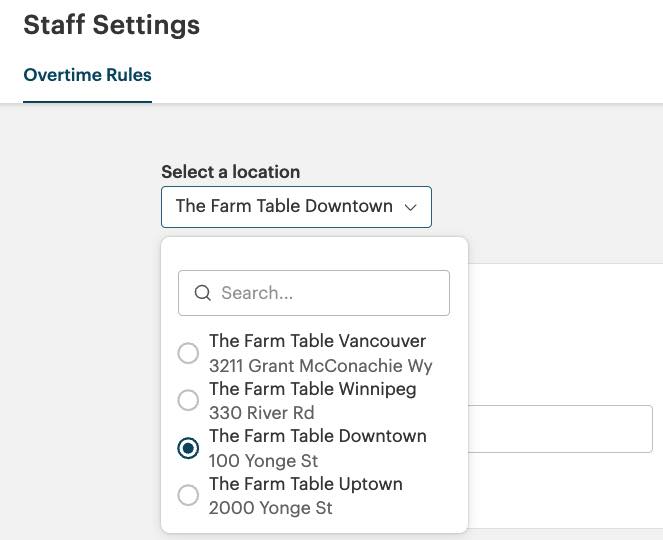Click the chevron arrow on the location dropdown
The width and height of the screenshot is (663, 540).
pyautogui.click(x=410, y=207)
